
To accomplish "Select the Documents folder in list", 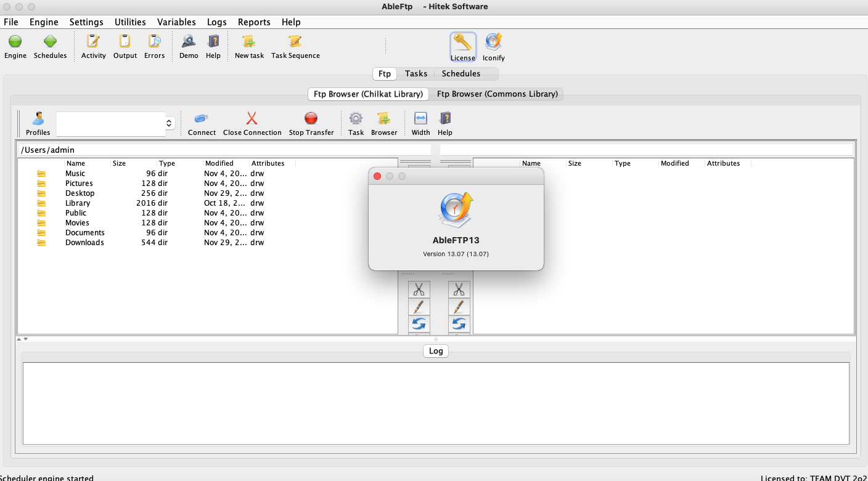I will pos(84,233).
